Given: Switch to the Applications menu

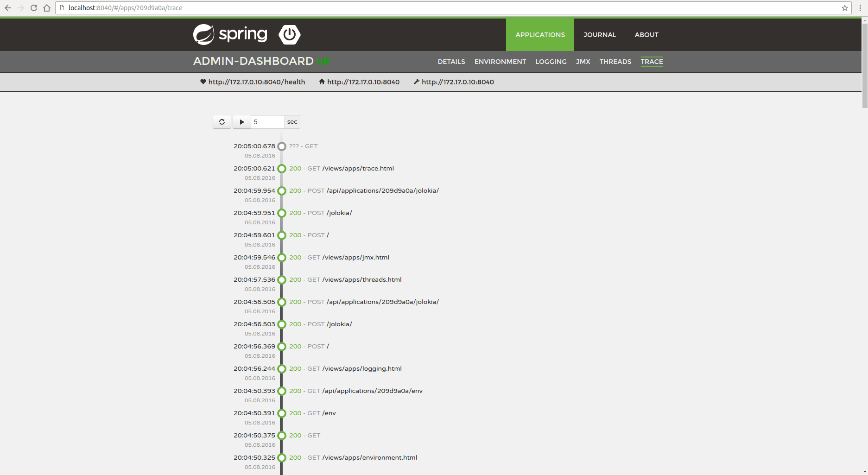Looking at the screenshot, I should (x=540, y=35).
